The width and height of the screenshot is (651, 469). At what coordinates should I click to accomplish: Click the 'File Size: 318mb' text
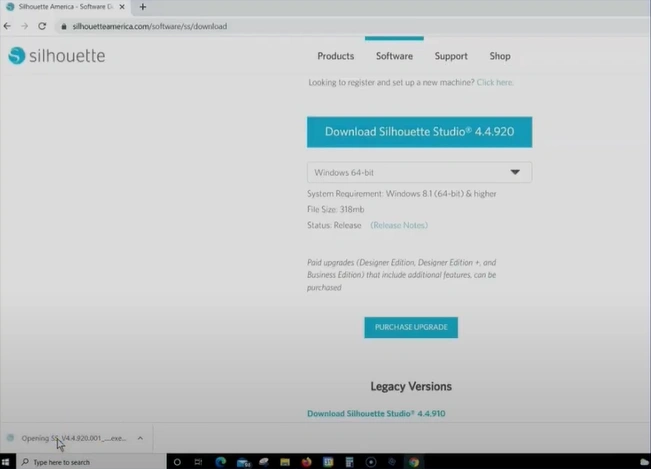335,209
